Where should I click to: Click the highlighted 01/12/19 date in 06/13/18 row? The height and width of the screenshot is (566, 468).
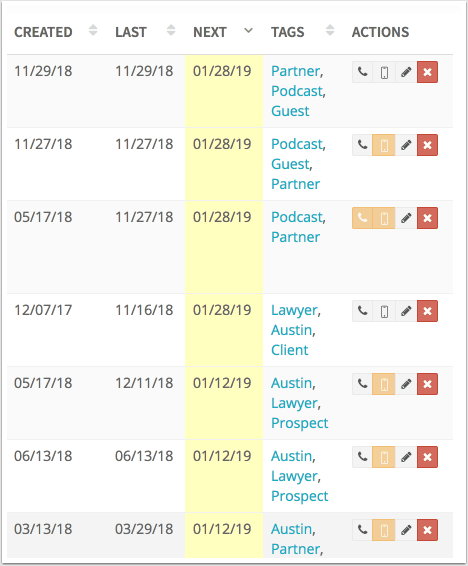click(222, 456)
